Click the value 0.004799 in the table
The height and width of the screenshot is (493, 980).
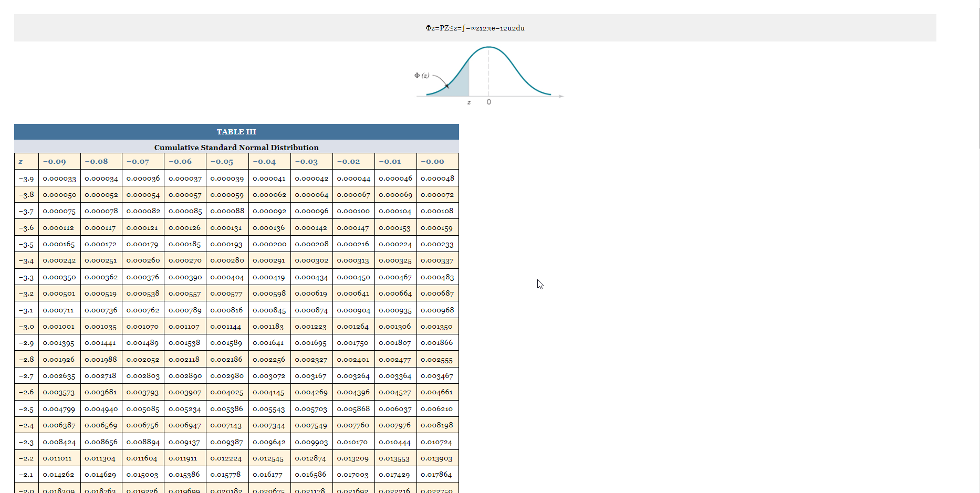point(58,408)
